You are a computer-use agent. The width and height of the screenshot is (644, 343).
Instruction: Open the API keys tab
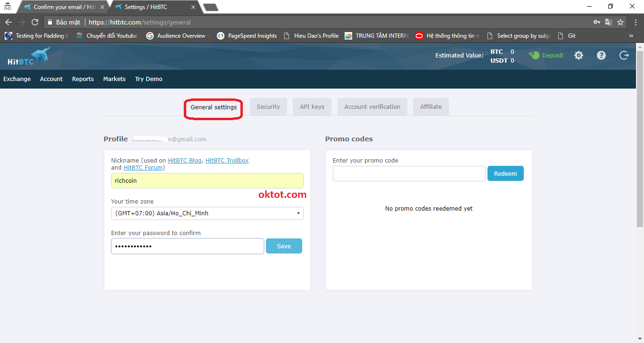[312, 107]
